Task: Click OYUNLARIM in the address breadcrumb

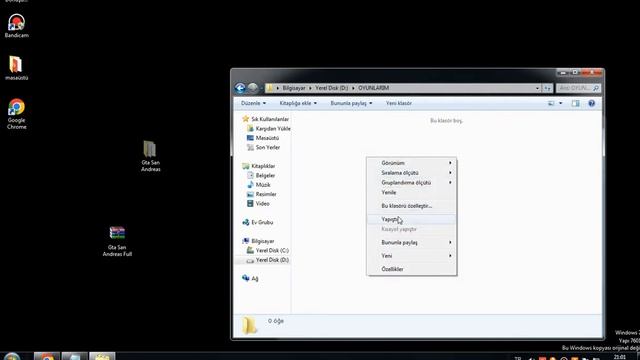Action: tap(373, 88)
